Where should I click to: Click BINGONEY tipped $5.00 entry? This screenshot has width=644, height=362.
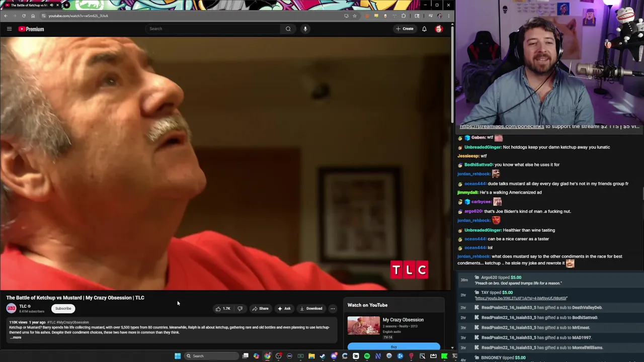551,357
